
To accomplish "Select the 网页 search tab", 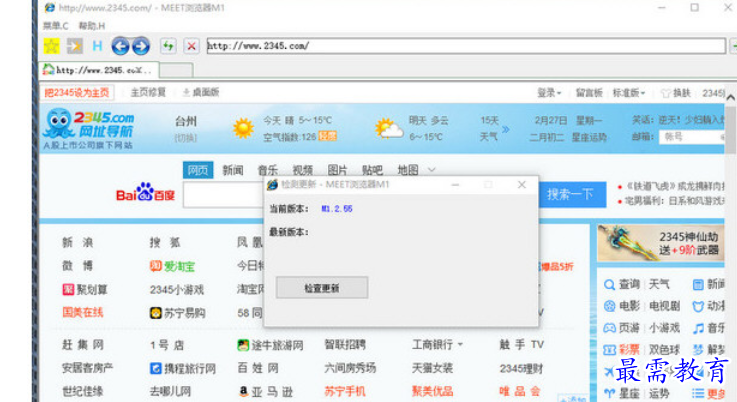I will click(x=198, y=170).
